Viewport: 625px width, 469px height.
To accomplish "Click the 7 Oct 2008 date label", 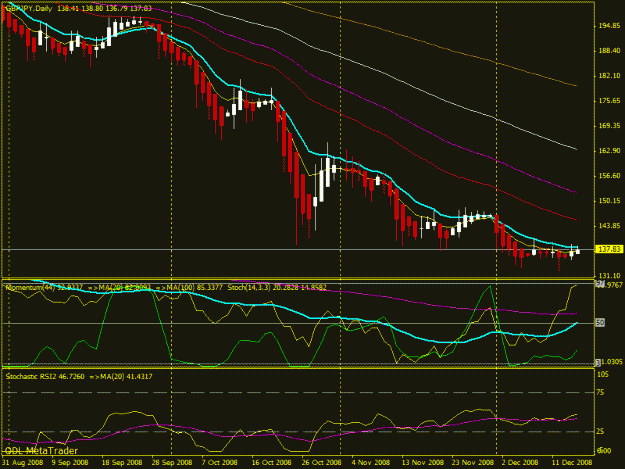I will [x=220, y=463].
